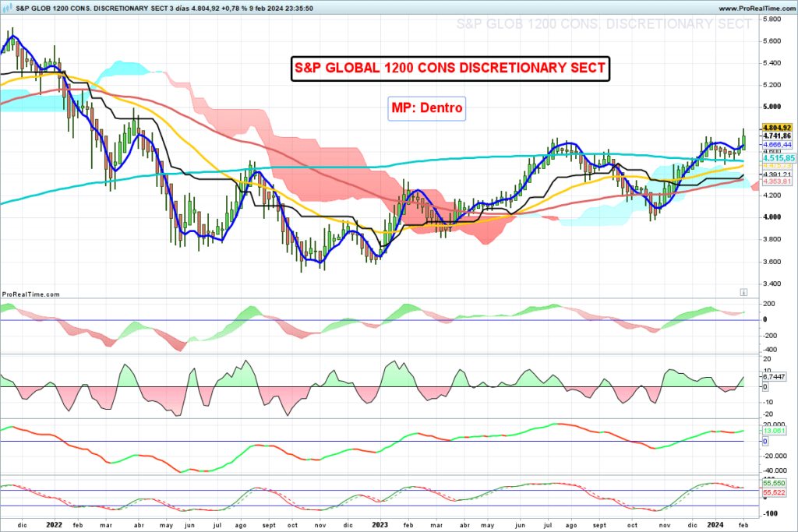
Task: Click the red 4.353,81 average label
Action: click(x=777, y=181)
